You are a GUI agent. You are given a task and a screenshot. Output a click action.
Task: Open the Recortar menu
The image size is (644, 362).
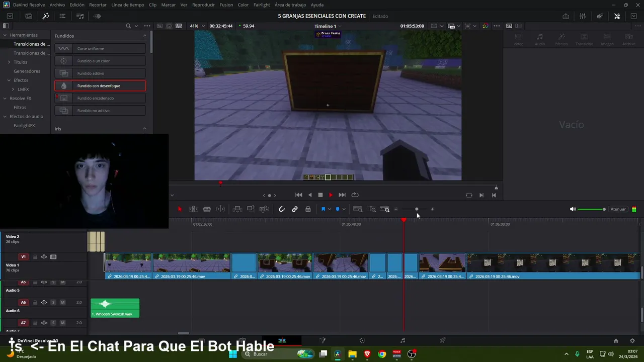pyautogui.click(x=98, y=5)
